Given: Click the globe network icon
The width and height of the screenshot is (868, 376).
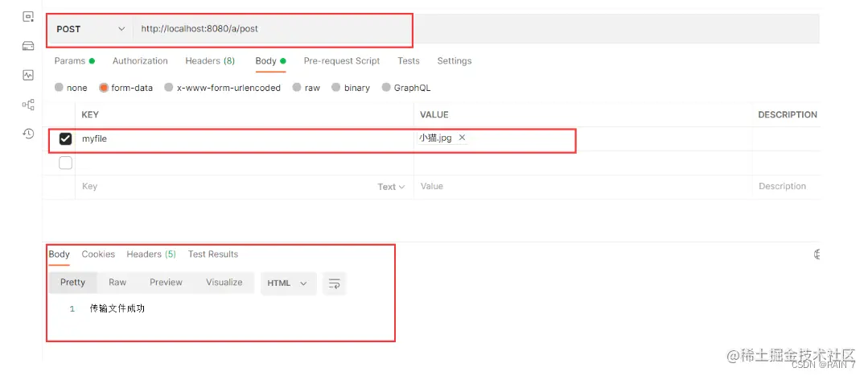Looking at the screenshot, I should tap(817, 254).
